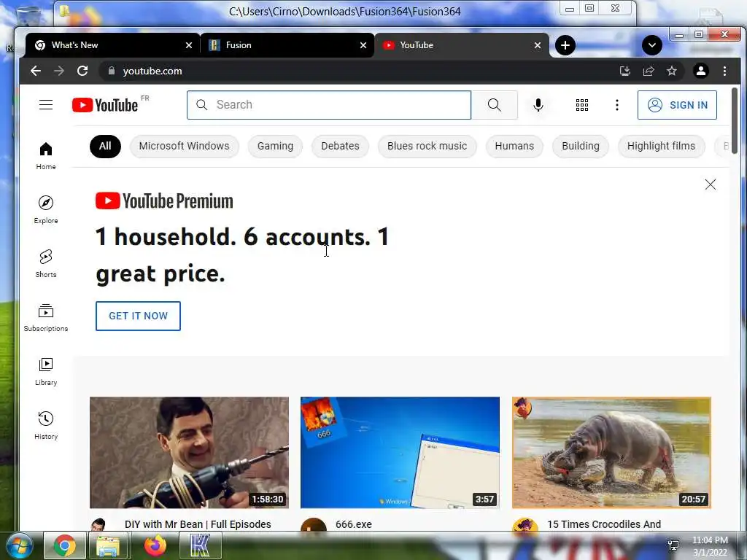Open File Explorer from the taskbar

click(108, 545)
